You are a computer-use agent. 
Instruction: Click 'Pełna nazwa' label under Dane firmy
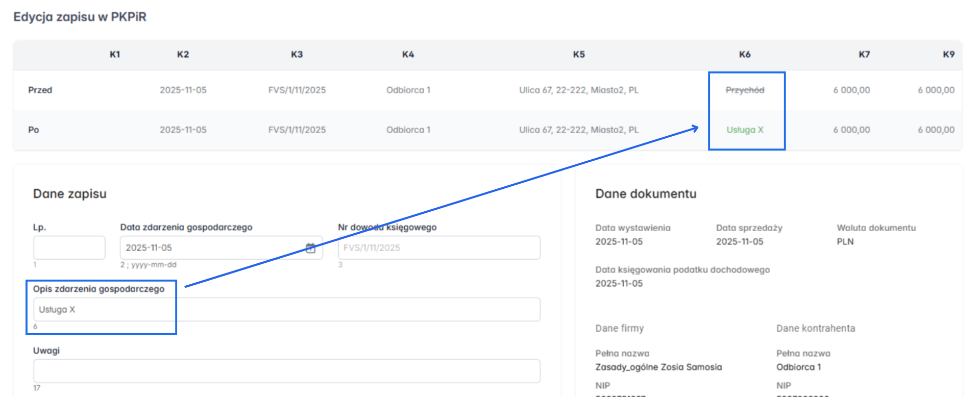(622, 353)
